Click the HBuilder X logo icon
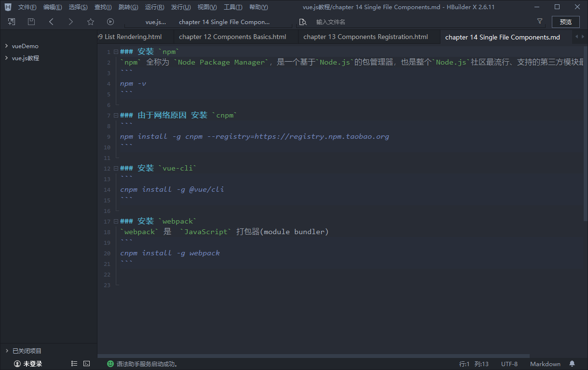Image resolution: width=588 pixels, height=370 pixels. tap(8, 7)
